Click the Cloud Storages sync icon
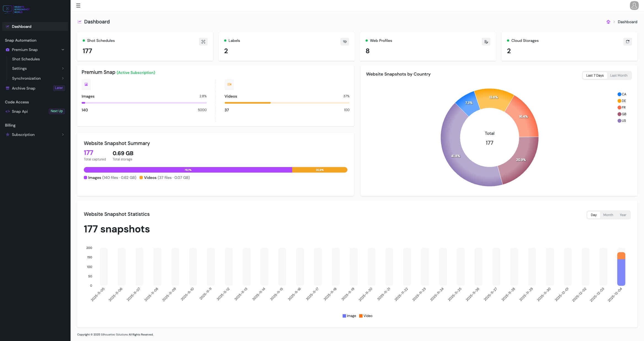This screenshot has width=644, height=341. (627, 42)
